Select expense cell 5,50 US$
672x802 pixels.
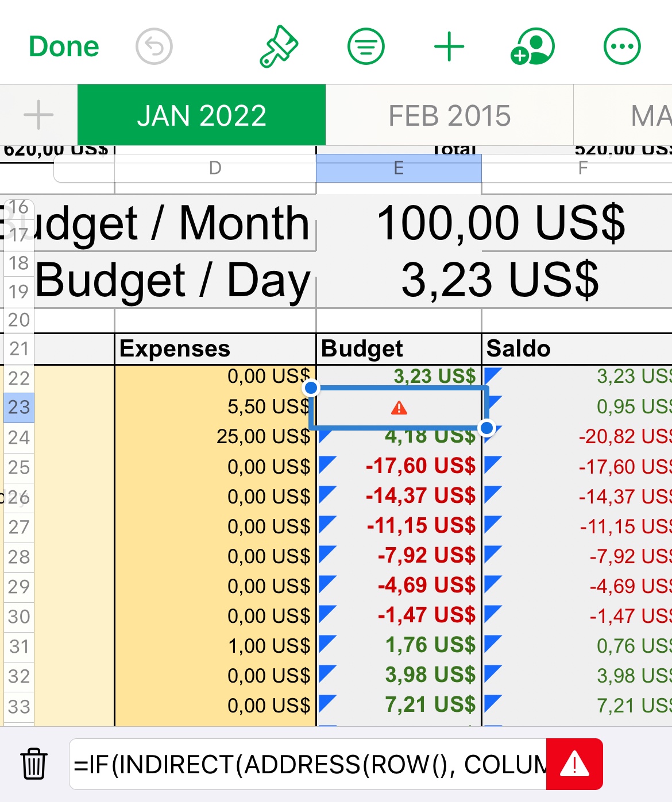click(x=215, y=407)
